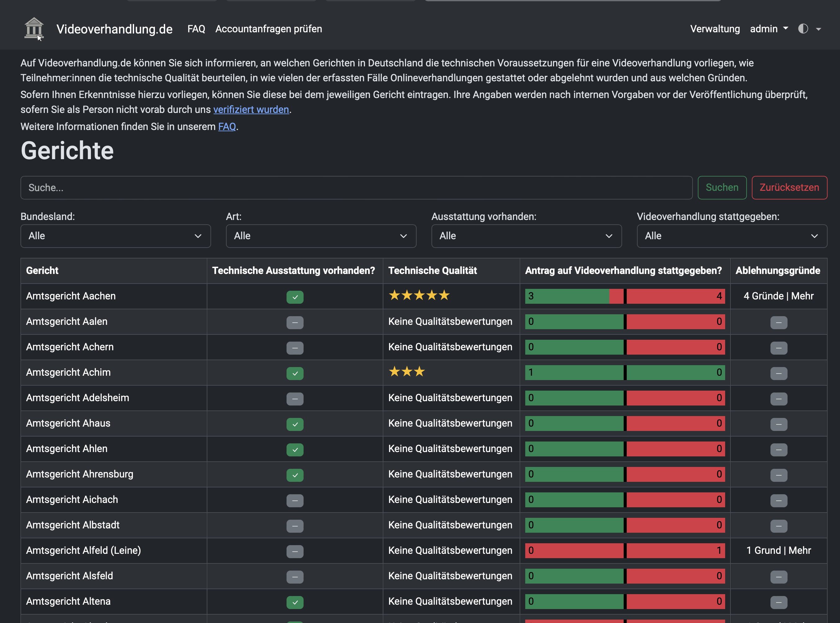Screen dimensions: 840x623
Task: Click the green check for Amtsgericht Ahaus
Action: [x=295, y=424]
